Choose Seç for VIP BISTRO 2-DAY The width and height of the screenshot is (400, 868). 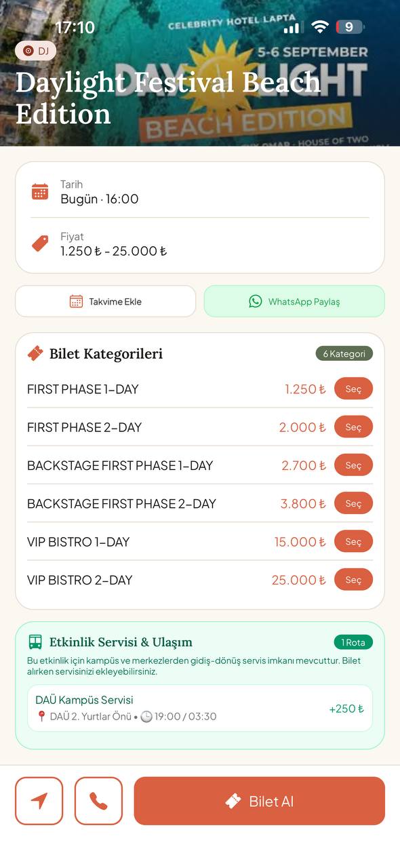[x=353, y=580]
